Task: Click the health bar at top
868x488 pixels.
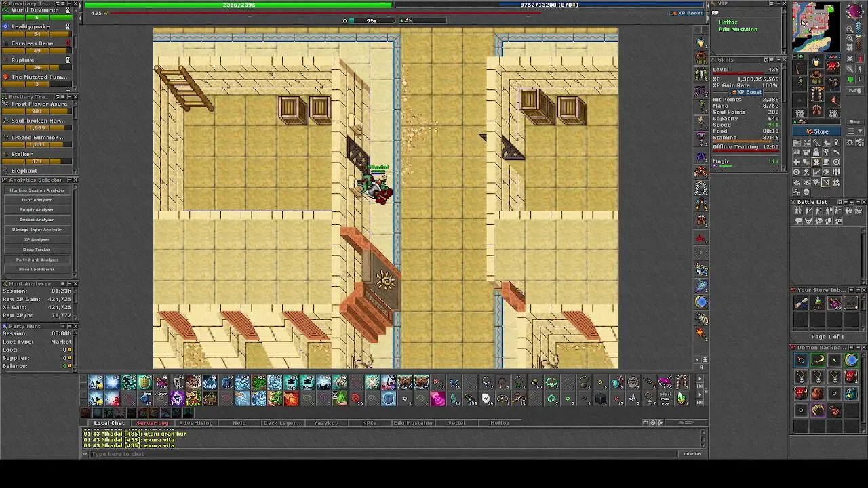Action: click(238, 5)
